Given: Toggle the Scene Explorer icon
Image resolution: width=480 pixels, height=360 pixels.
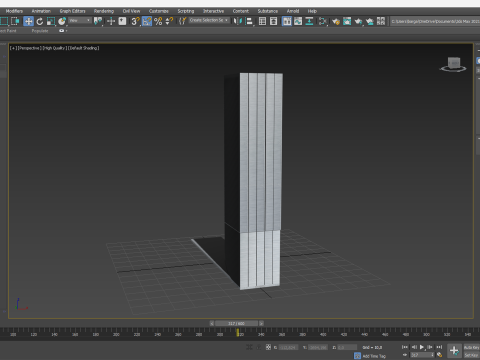Looking at the screenshot, I should point(262,21).
